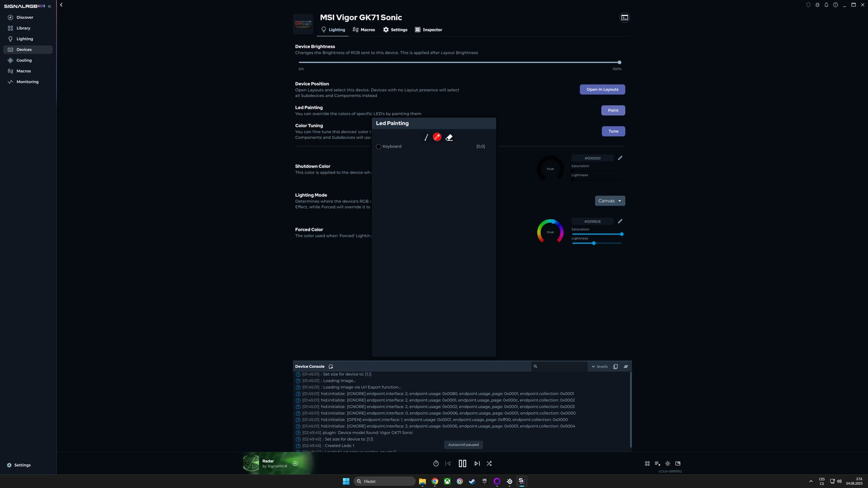Select the red eyedropper color tool
The width and height of the screenshot is (868, 488).
click(437, 137)
